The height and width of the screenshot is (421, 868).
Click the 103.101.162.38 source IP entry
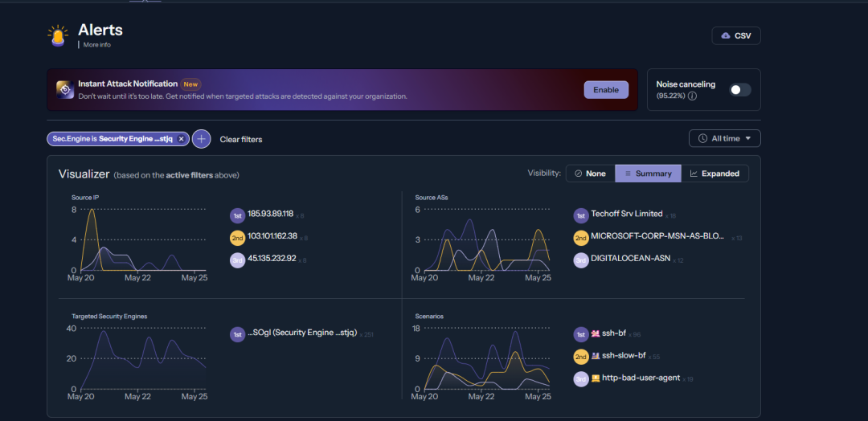pos(272,236)
